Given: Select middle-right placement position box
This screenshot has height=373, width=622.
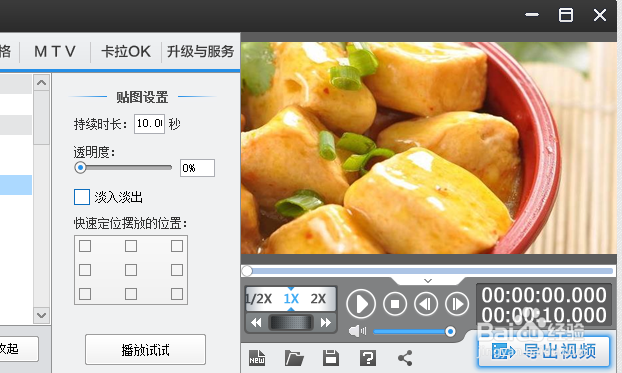Looking at the screenshot, I should point(177,270).
